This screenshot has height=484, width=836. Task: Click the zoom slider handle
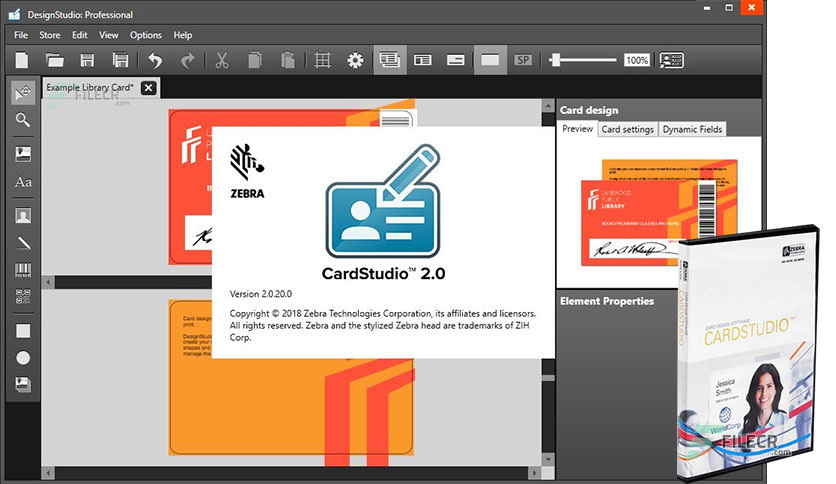pyautogui.click(x=556, y=60)
